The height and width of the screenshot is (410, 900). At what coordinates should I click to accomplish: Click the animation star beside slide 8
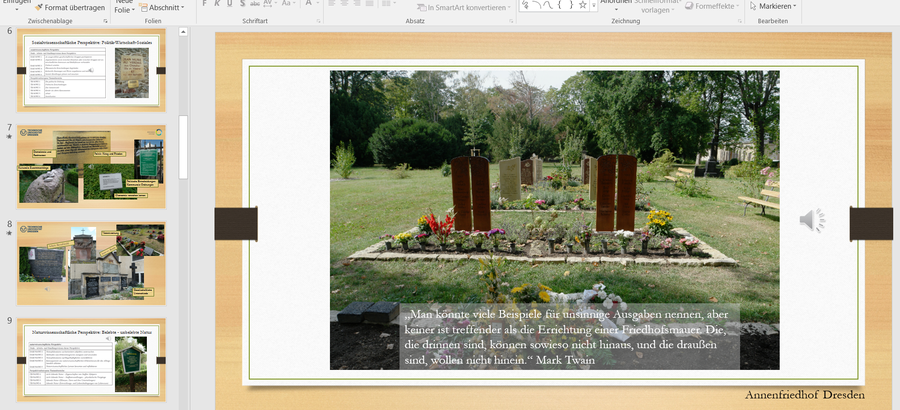[x=9, y=234]
